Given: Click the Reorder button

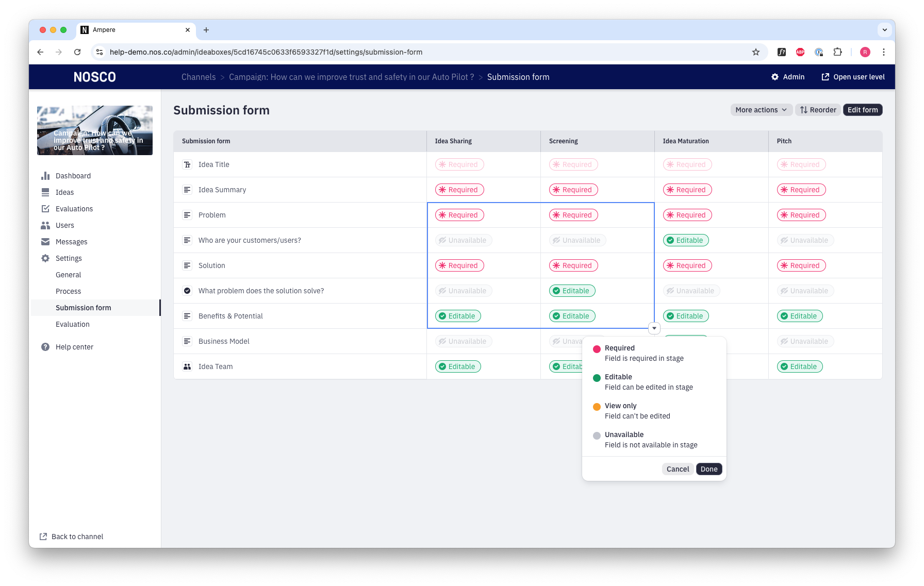Looking at the screenshot, I should 818,110.
